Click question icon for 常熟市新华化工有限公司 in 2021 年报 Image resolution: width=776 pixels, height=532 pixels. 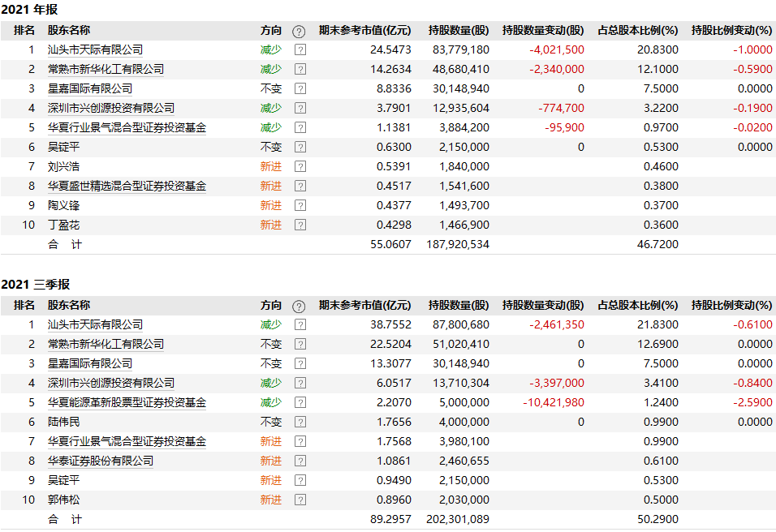point(300,69)
